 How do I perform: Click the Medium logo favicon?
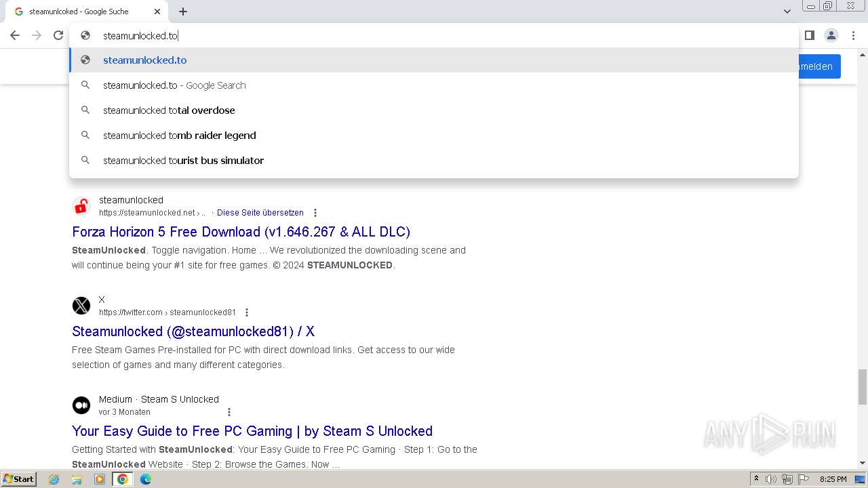[81, 405]
